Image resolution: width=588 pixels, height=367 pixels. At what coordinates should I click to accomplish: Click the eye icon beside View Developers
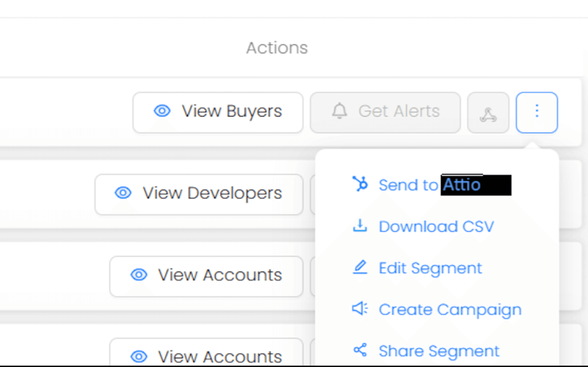123,193
